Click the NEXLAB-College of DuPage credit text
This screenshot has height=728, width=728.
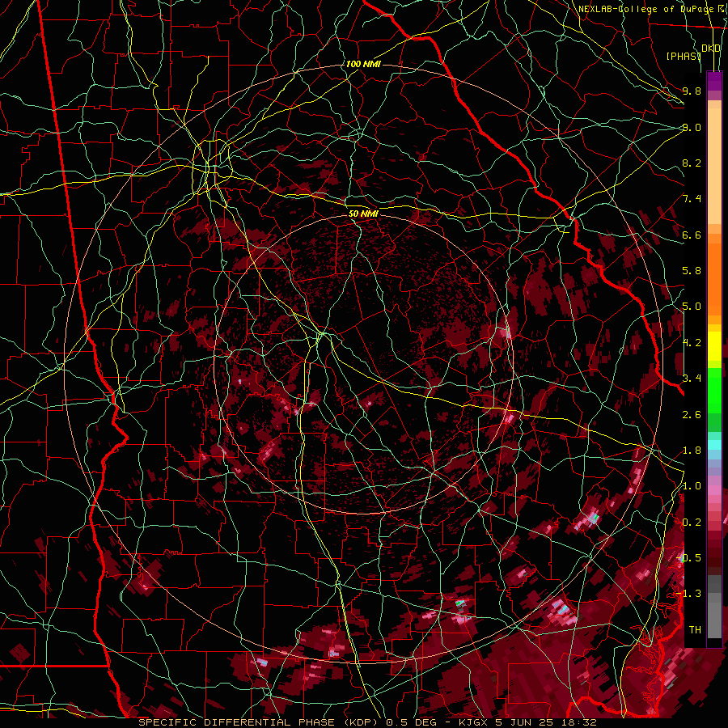[x=645, y=9]
